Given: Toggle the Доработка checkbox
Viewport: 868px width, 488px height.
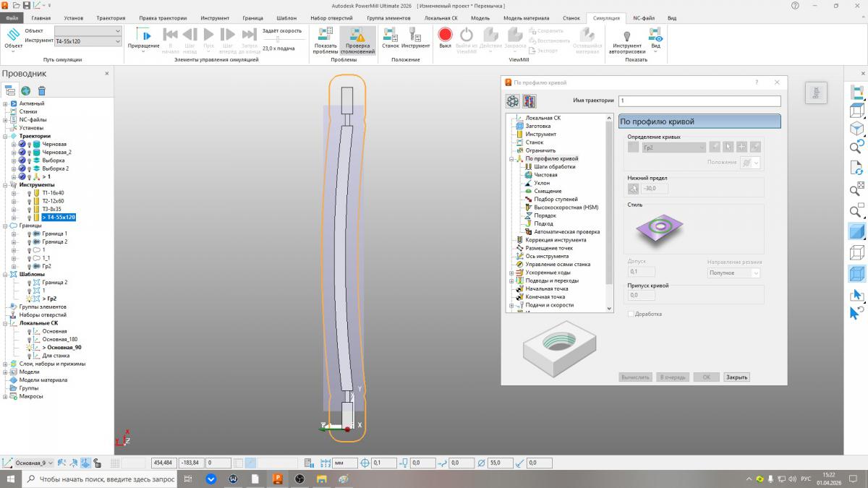Looking at the screenshot, I should (631, 314).
